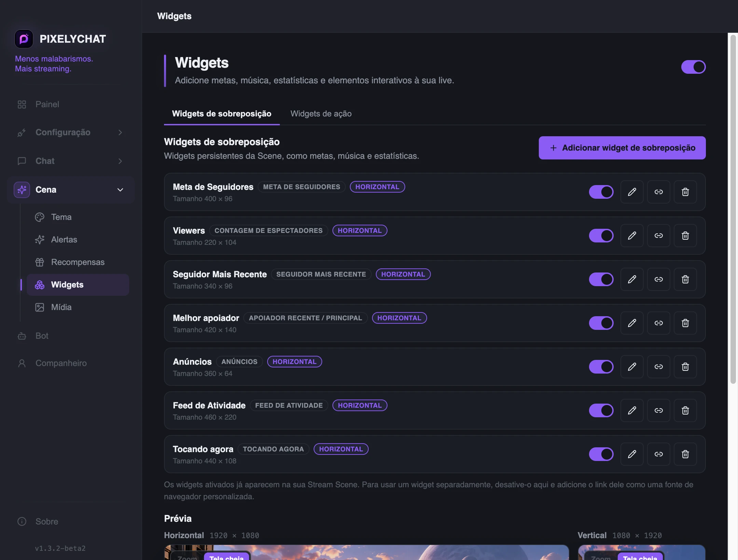This screenshot has width=738, height=560.
Task: Click the 'Tamanho 460 × 220' text
Action: 205,417
